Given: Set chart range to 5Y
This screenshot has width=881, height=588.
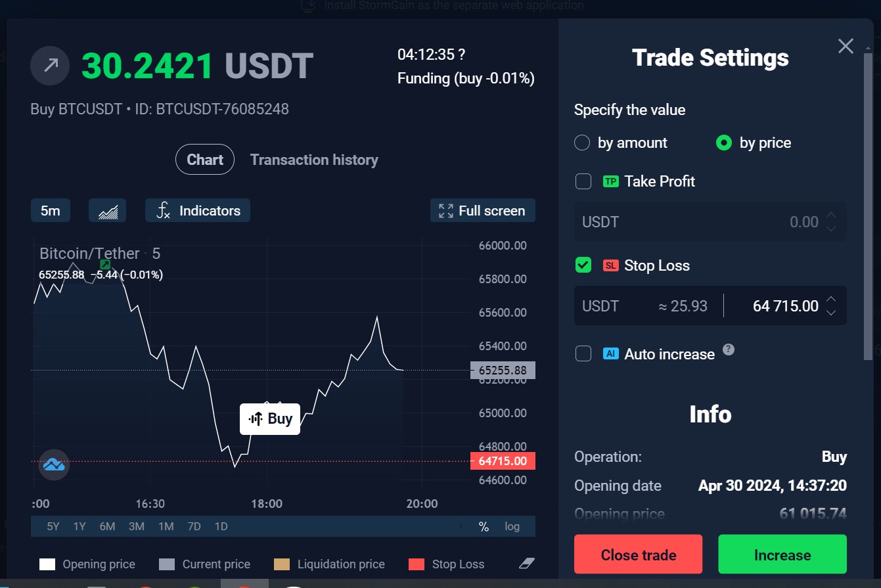Looking at the screenshot, I should pyautogui.click(x=53, y=526).
